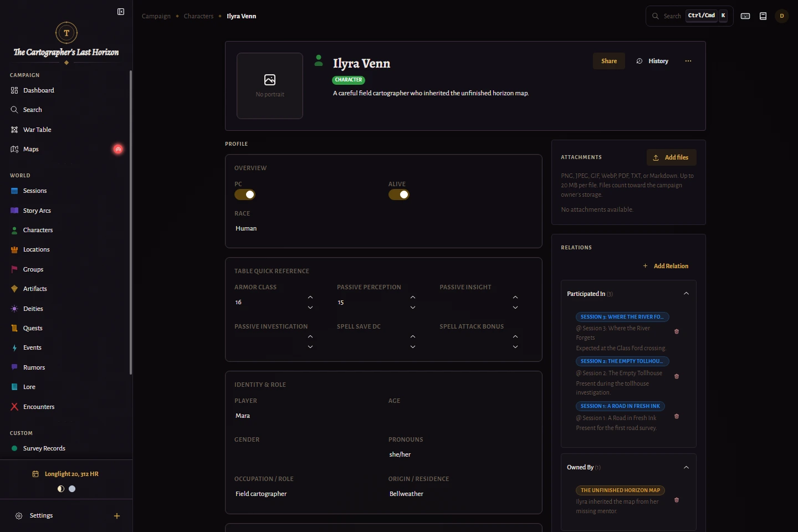
Task: Click Add Relation link
Action: point(666,266)
